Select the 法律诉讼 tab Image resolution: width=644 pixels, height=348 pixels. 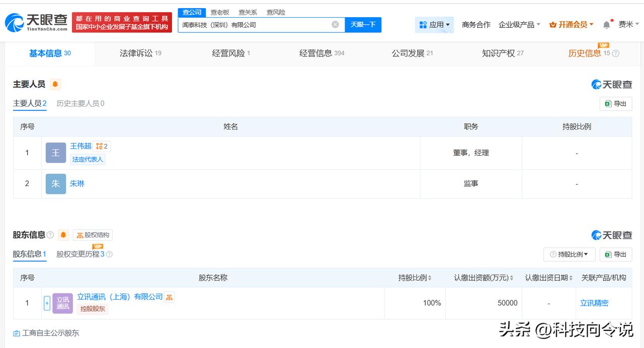(x=140, y=53)
